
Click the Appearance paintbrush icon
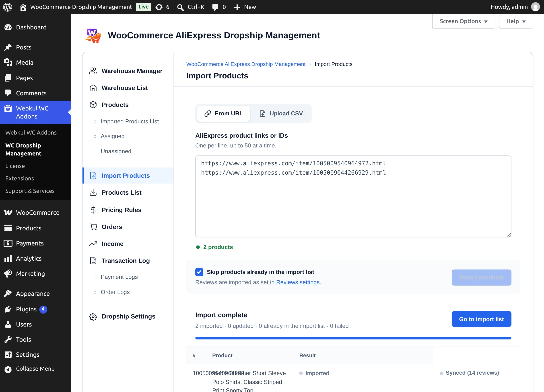(x=8, y=293)
